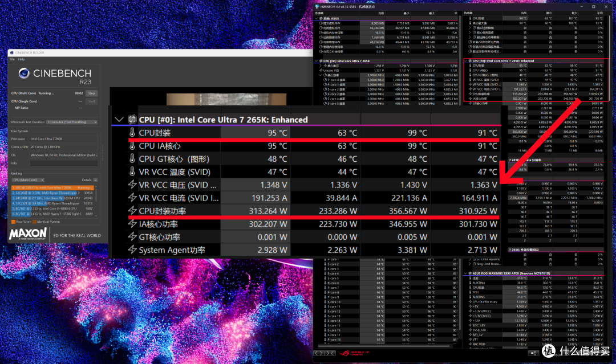Click the lightning icon of CPU DLVRin Vcore row

pyautogui.click(x=470, y=302)
